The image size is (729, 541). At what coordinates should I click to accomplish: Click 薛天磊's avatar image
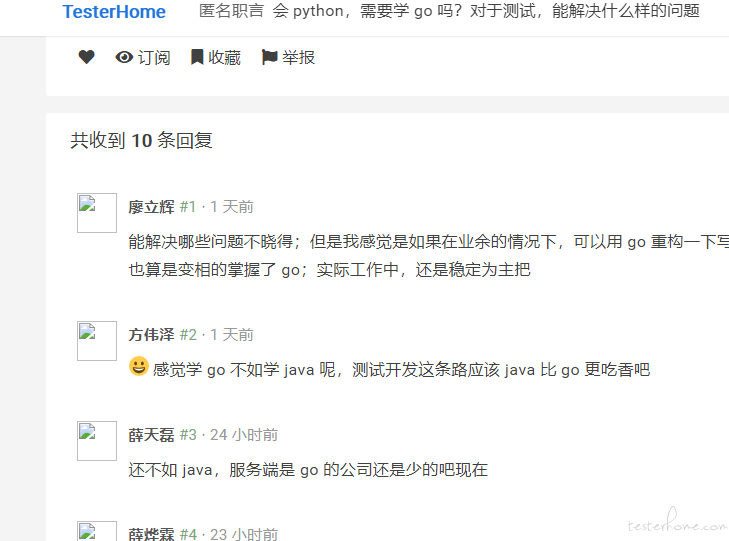[x=97, y=441]
